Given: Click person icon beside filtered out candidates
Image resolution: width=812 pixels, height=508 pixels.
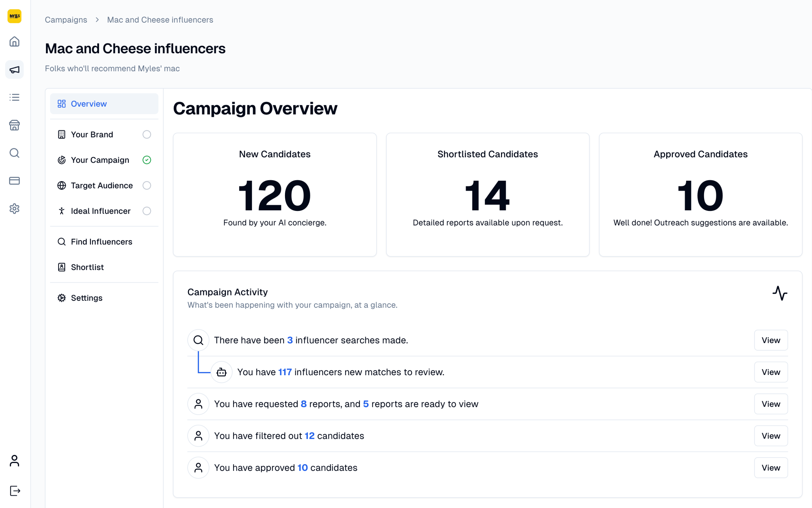Looking at the screenshot, I should coord(199,436).
